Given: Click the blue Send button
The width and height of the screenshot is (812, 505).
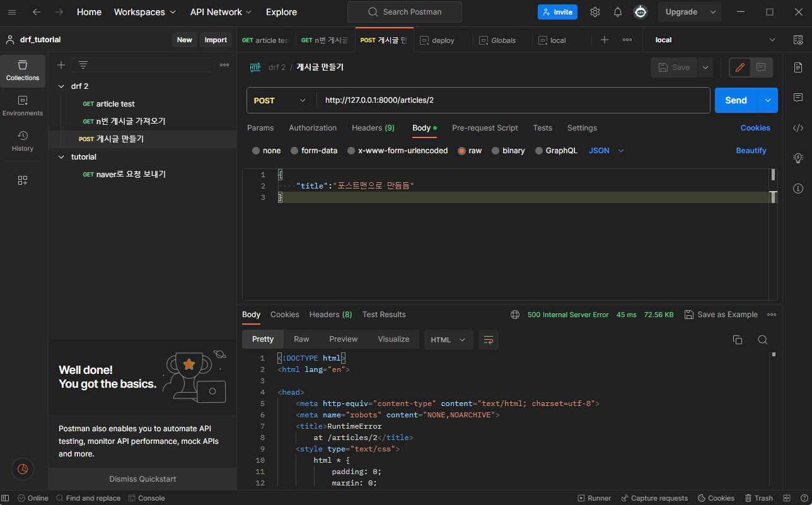Looking at the screenshot, I should (736, 100).
